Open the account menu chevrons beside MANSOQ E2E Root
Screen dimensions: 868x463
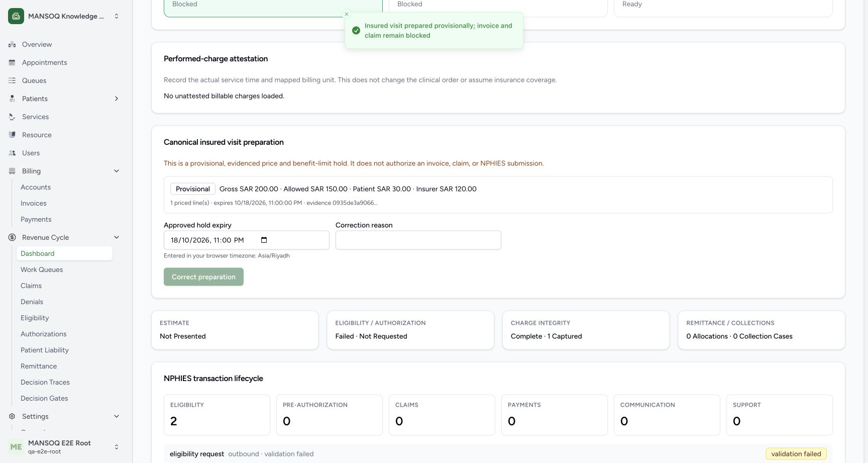pyautogui.click(x=117, y=447)
